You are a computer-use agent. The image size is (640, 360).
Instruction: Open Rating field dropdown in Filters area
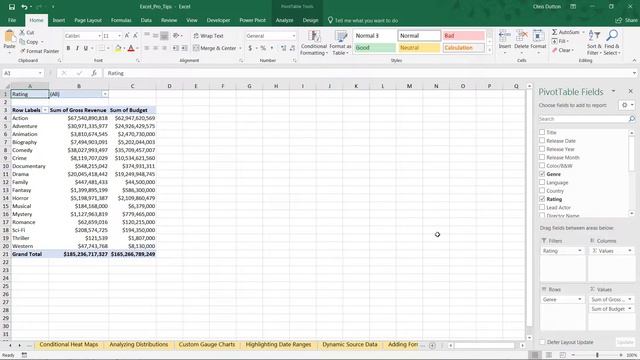pyautogui.click(x=580, y=251)
